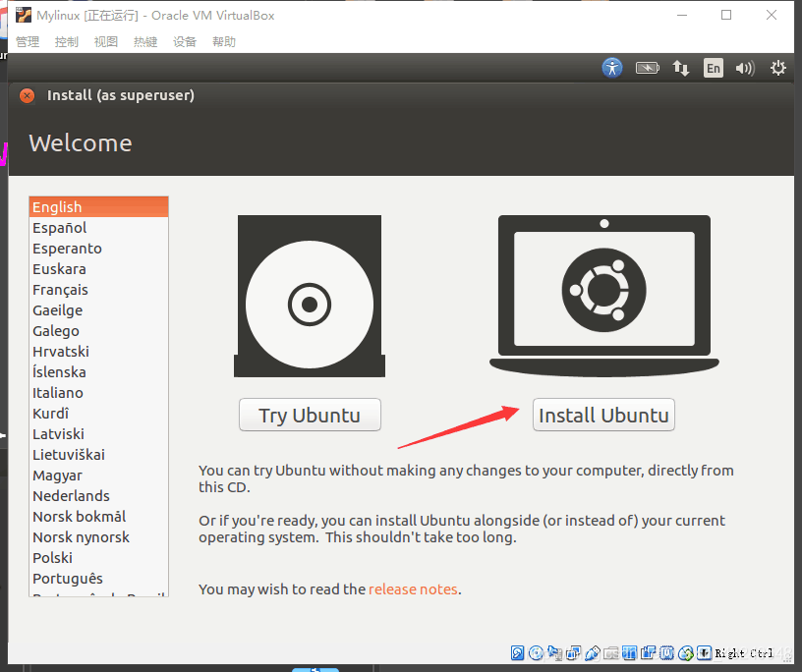
Task: Select Lietuviškai in the language list
Action: pyautogui.click(x=98, y=455)
